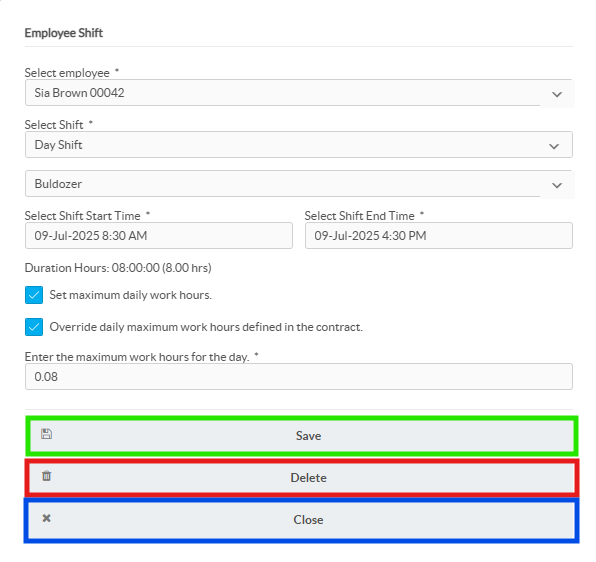Click the Close button text
This screenshot has width=596, height=562.
click(x=308, y=520)
